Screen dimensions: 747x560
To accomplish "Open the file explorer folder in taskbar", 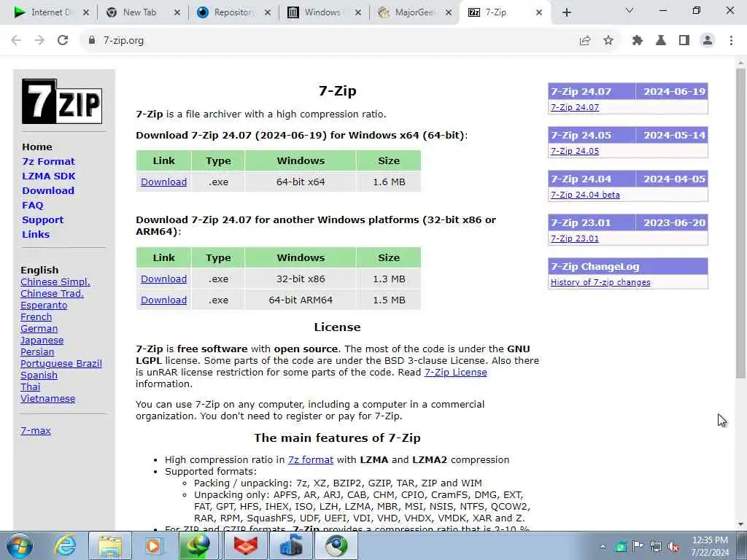I will (x=109, y=545).
